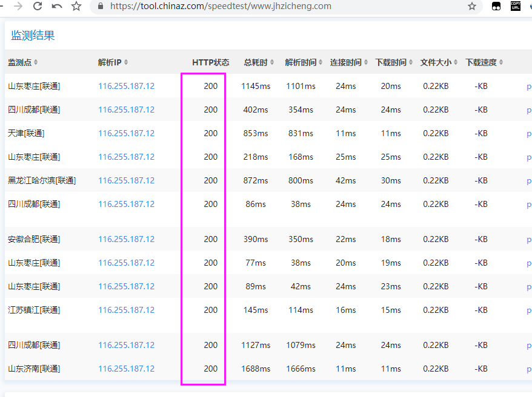Screen dimensions: 532x397
Task: Open the Copy URL extension icon
Action: [x=516, y=6]
